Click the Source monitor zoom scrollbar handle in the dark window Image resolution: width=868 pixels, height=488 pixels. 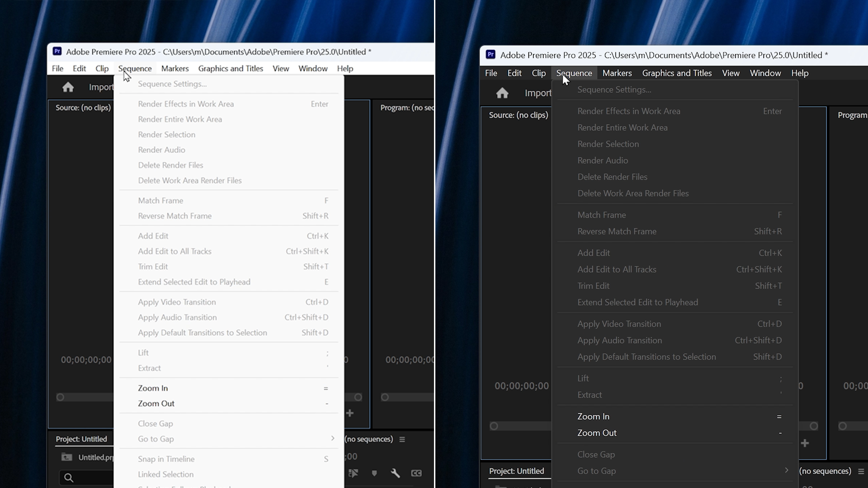click(x=494, y=426)
